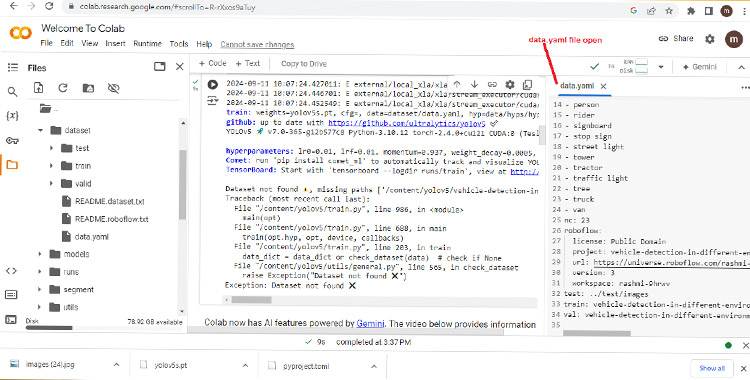Viewport: 750px width, 380px height.
Task: Open README.roboflow.txt file
Action: click(111, 219)
